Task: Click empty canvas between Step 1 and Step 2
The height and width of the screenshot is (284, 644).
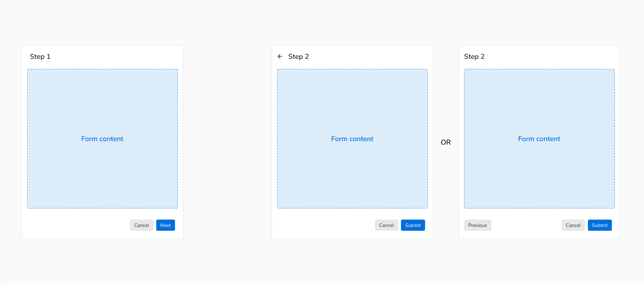Action: [227, 142]
